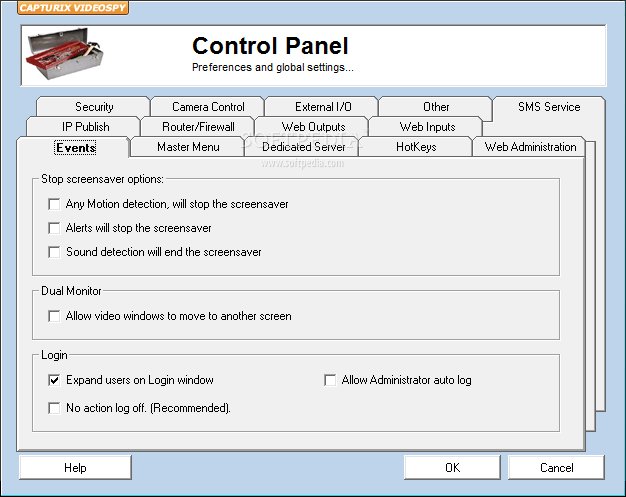Open the Camera Control tab

pos(208,107)
